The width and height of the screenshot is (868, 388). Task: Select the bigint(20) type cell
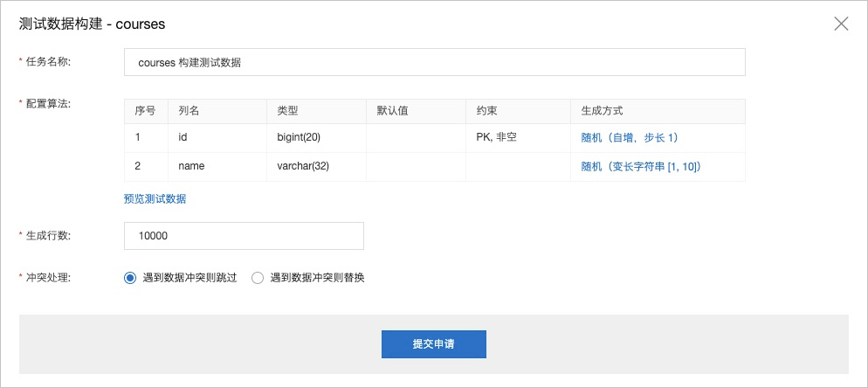tap(317, 138)
